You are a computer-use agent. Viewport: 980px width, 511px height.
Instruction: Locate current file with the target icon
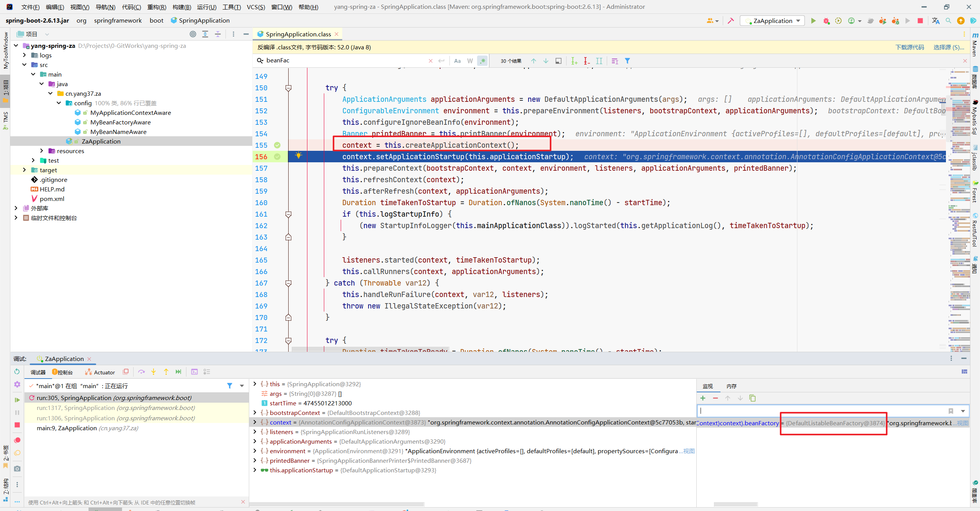(193, 34)
